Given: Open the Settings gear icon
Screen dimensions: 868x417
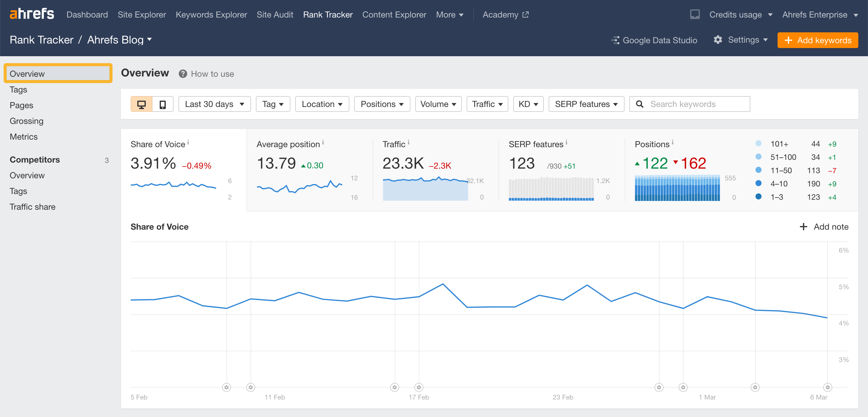Looking at the screenshot, I should click(x=718, y=40).
